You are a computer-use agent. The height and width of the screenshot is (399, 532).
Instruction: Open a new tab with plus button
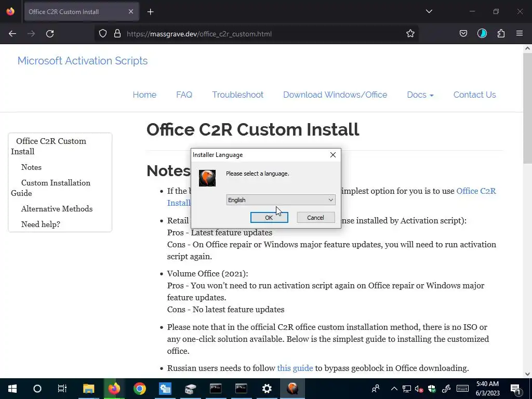click(x=150, y=12)
